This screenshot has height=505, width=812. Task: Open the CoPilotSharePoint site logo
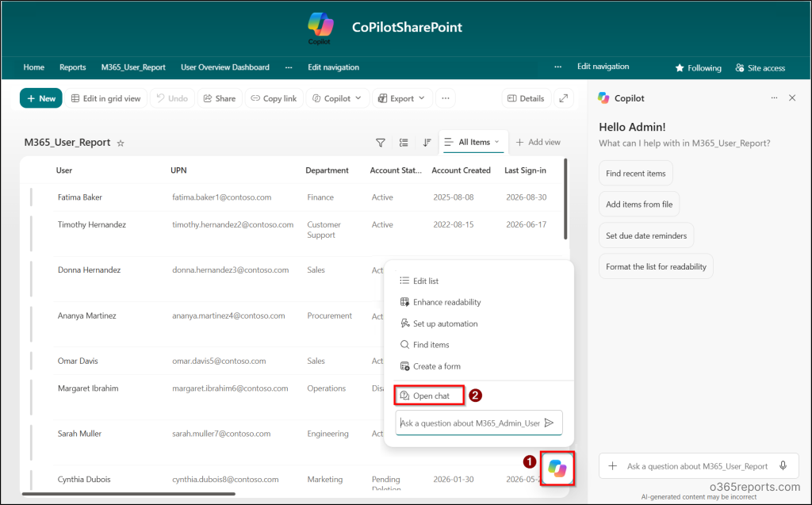click(320, 27)
